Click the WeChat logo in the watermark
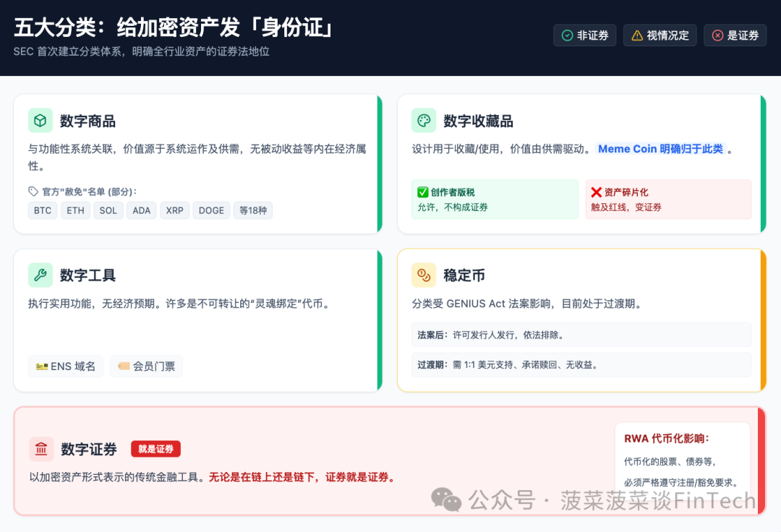 [446, 499]
